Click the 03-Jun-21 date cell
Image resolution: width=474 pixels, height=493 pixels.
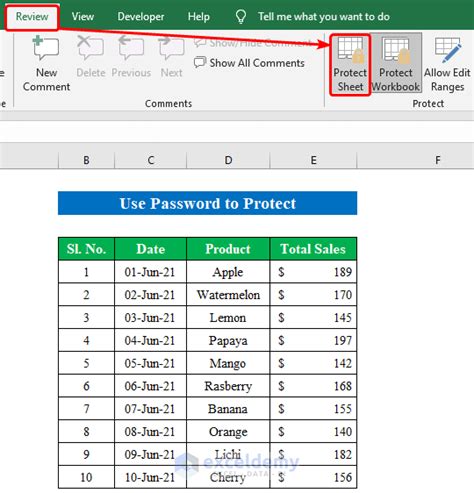click(151, 318)
